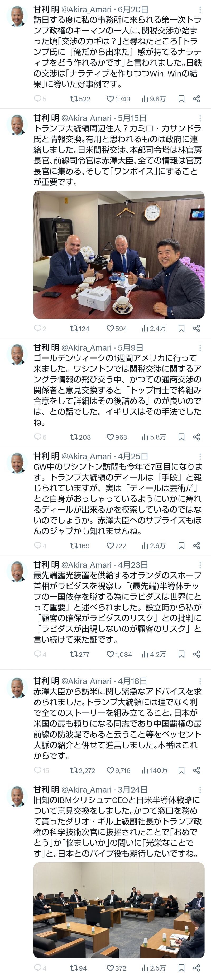Retweet the post with 2,272 retweets
This screenshot has width=211, height=980.
82,770
